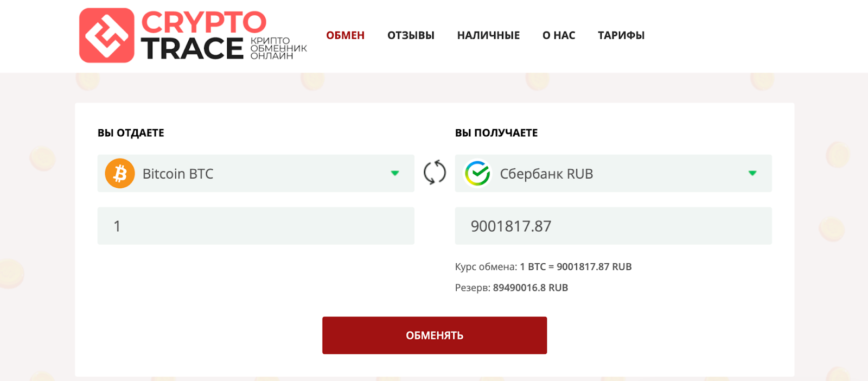Click the reserve value 89490016.8 RUB

coord(531,288)
